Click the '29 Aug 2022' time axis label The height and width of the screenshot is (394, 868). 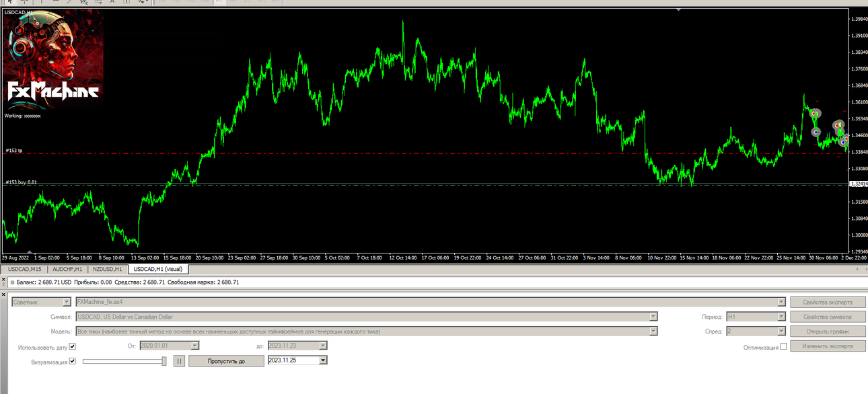pos(15,257)
